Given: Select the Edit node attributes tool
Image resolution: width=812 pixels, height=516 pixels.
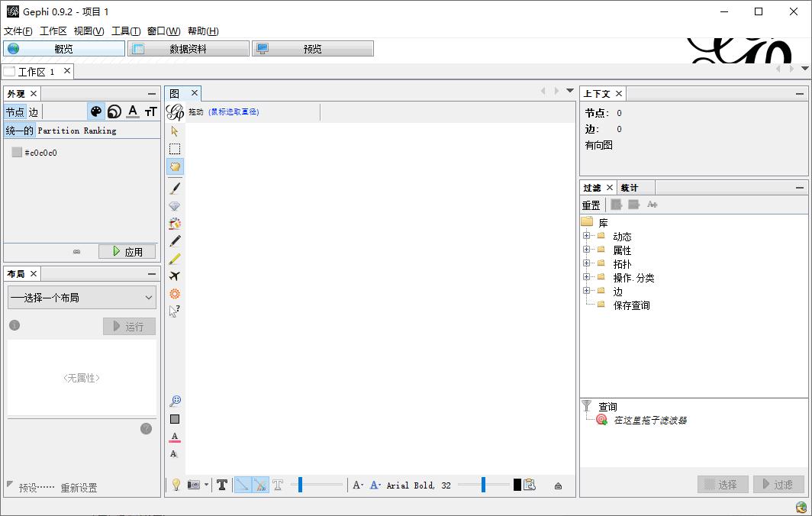Looking at the screenshot, I should pyautogui.click(x=175, y=311).
